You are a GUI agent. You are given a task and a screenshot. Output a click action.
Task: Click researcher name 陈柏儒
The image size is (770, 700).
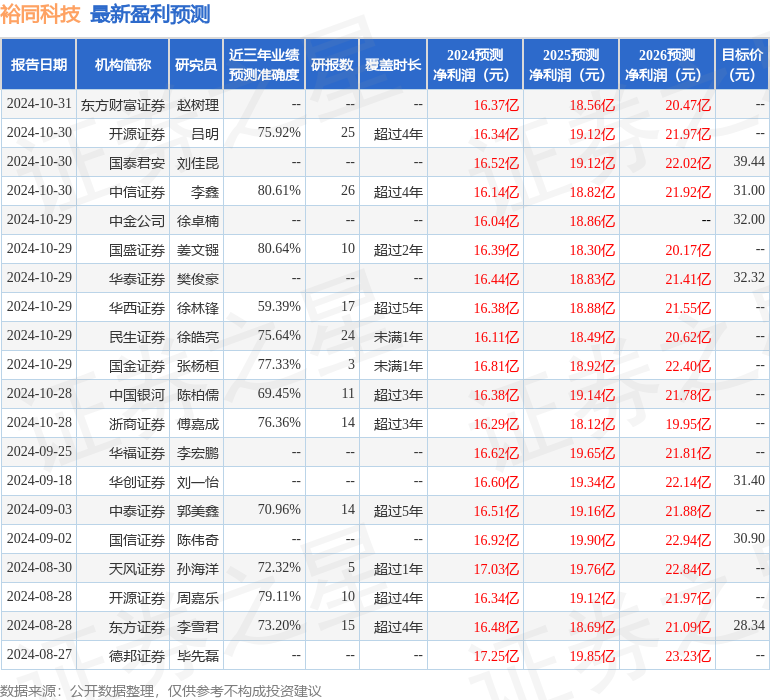click(198, 395)
